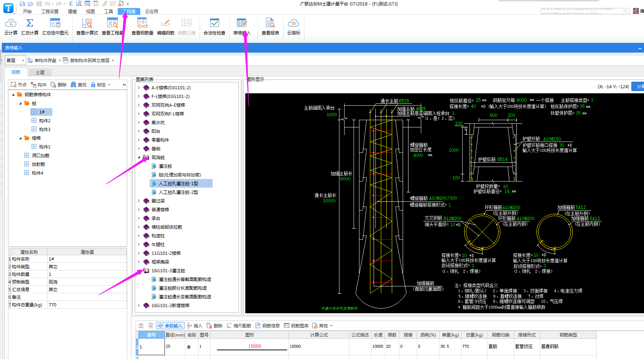Viewport: 644px width, 359px height.
Task: Collapse the 16G101-3灌注桩 node
Action: point(139,270)
